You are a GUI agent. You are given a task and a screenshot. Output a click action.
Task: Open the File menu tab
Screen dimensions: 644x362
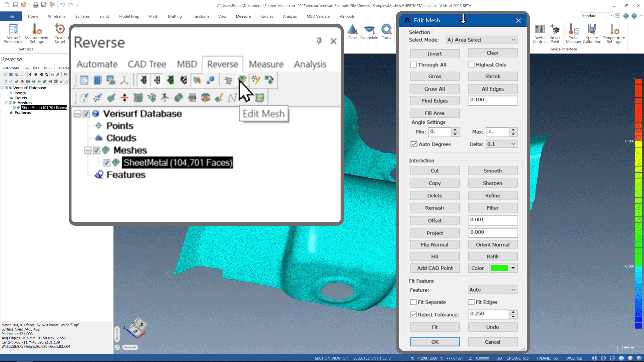[11, 16]
